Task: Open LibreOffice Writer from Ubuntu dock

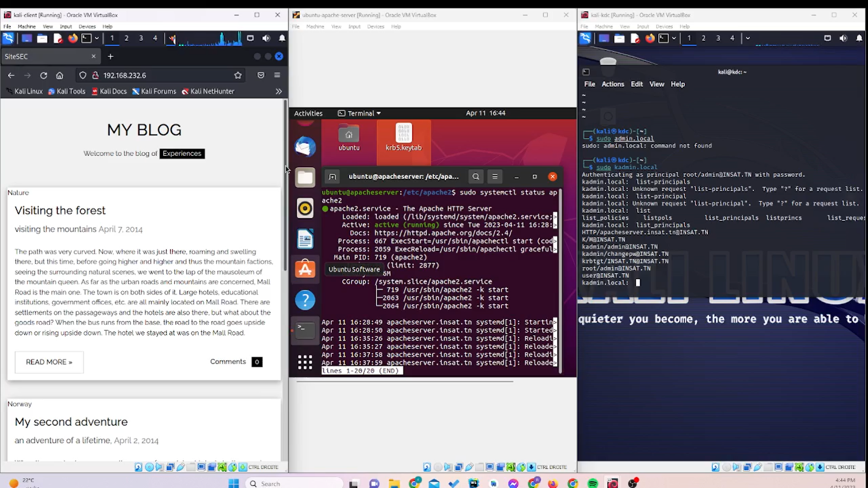Action: 305,239
